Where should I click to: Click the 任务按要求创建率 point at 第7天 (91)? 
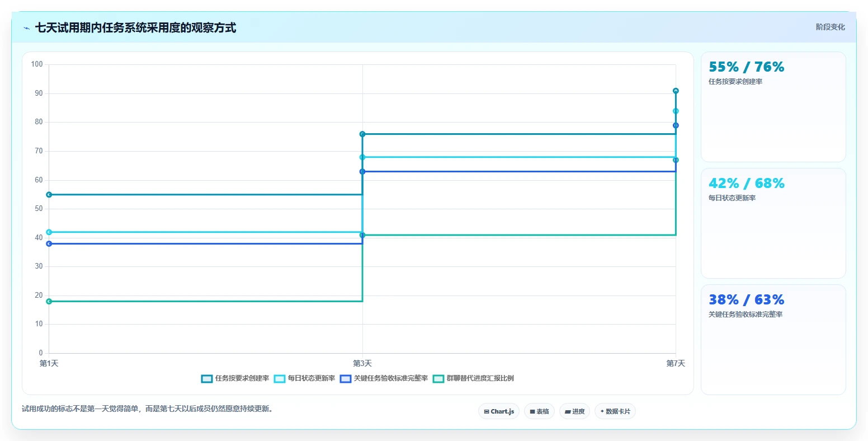(676, 91)
